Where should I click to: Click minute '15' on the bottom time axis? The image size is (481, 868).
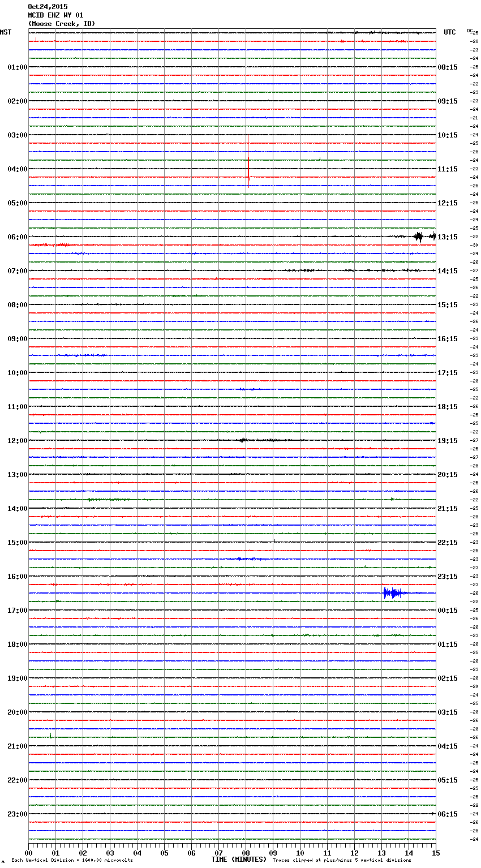pyautogui.click(x=436, y=853)
